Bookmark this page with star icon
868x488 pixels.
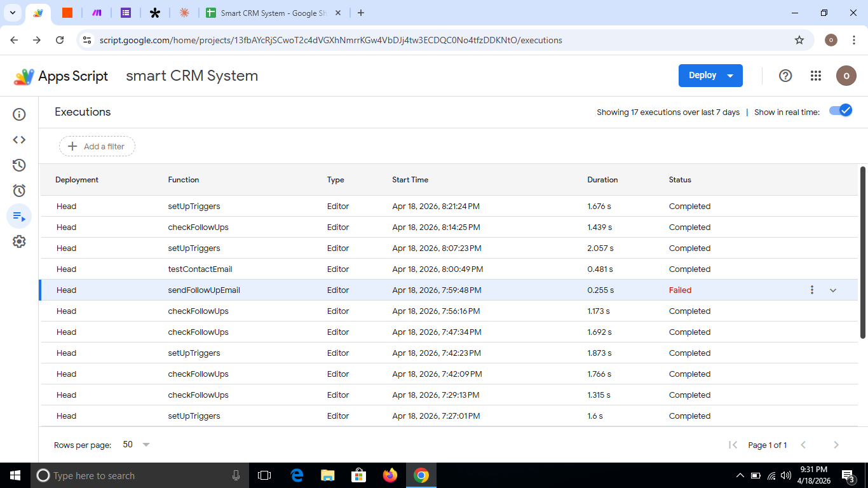(799, 40)
